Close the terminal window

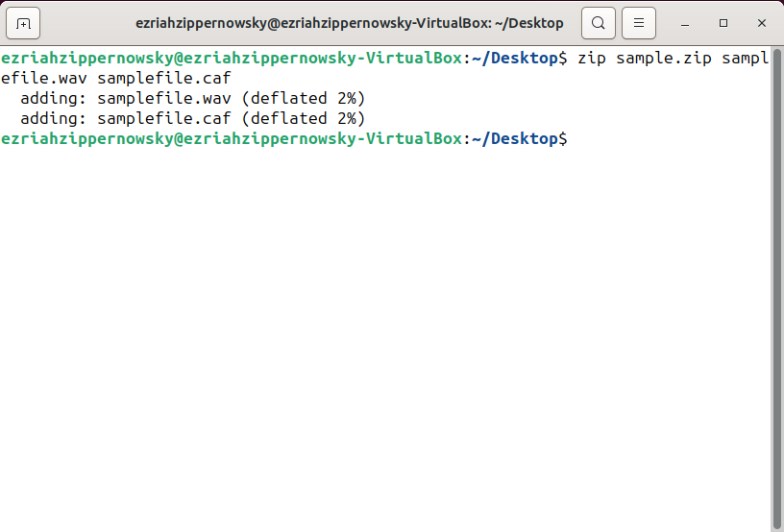click(x=762, y=23)
